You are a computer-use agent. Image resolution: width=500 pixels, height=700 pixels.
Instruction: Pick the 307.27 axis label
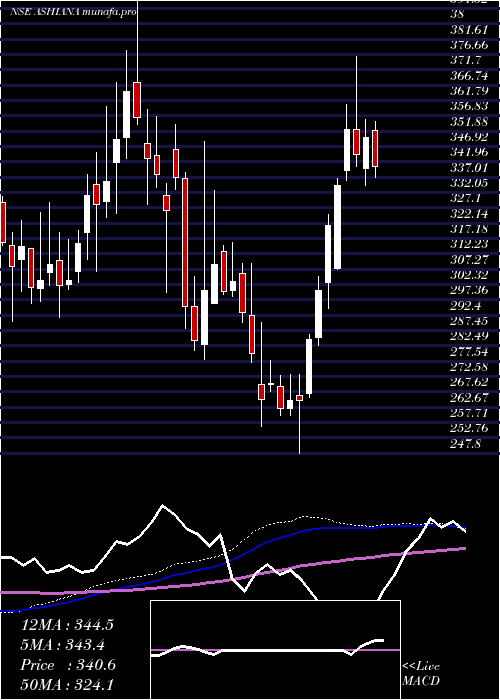[469, 260]
